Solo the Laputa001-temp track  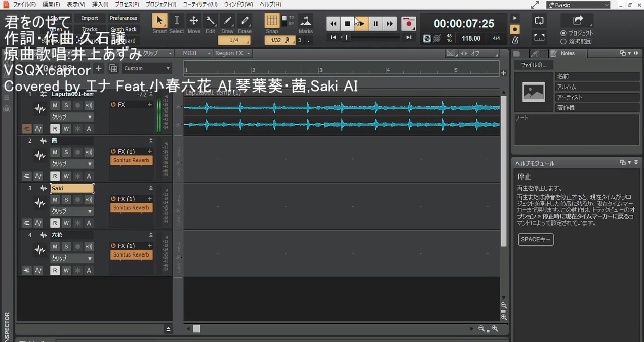click(x=66, y=105)
